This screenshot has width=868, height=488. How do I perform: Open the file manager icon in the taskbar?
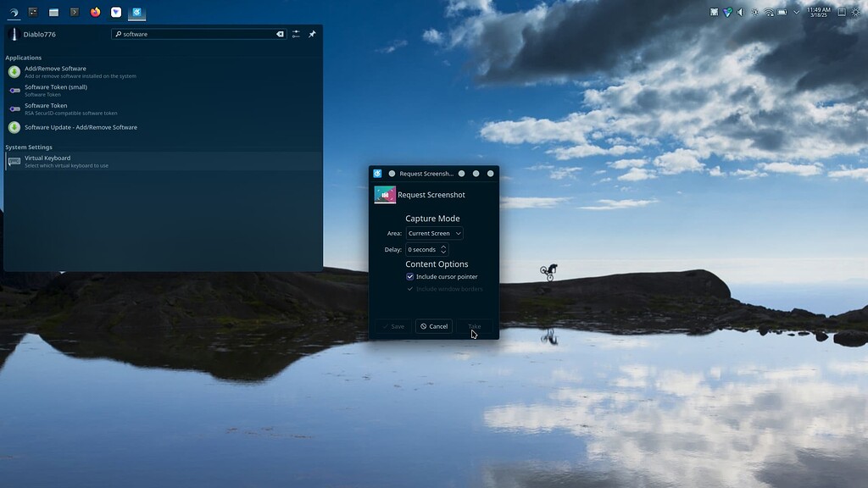[x=53, y=12]
